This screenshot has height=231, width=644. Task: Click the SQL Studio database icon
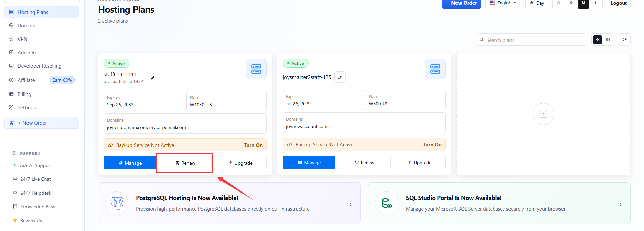coord(387,203)
